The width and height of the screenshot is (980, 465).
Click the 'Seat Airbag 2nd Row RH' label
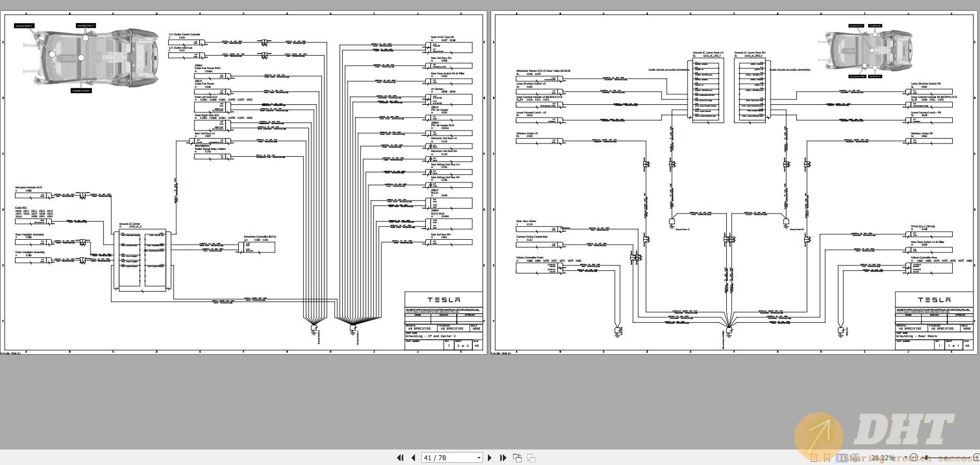click(445, 177)
